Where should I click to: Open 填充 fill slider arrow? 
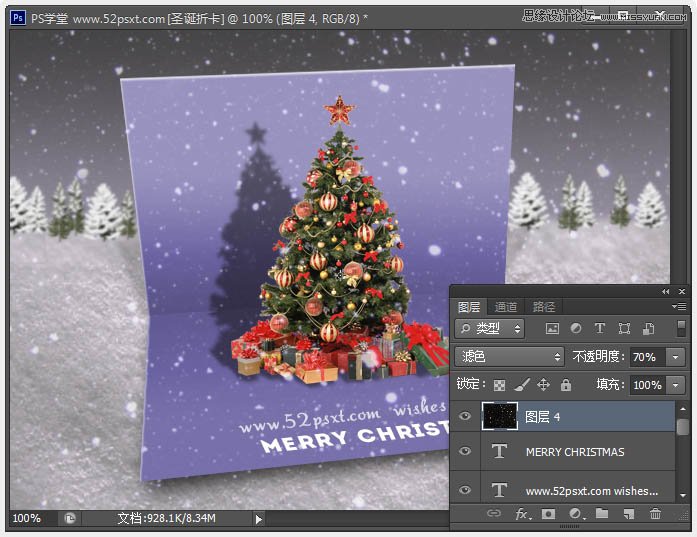coord(676,385)
